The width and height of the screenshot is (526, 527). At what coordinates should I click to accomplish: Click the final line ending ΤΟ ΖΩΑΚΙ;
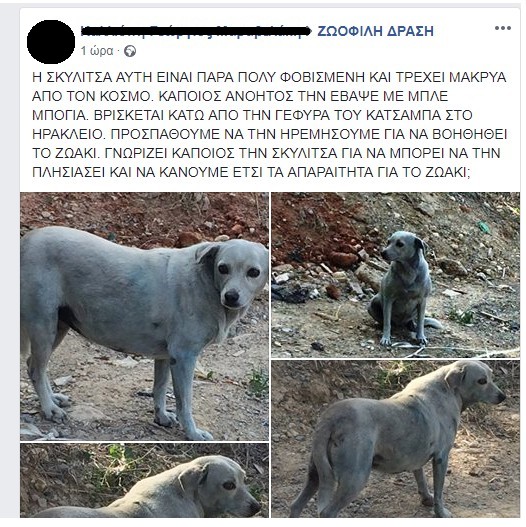[251, 172]
